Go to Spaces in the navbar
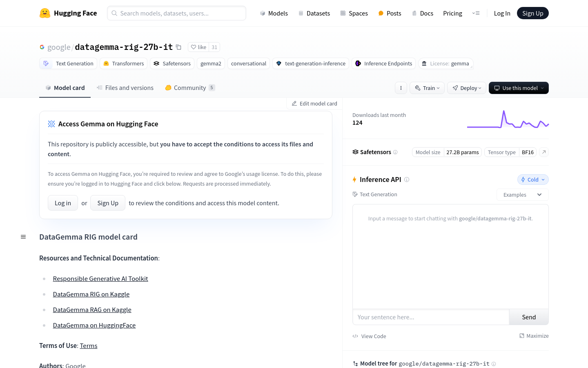Viewport: 588px width, 368px height. click(x=354, y=13)
